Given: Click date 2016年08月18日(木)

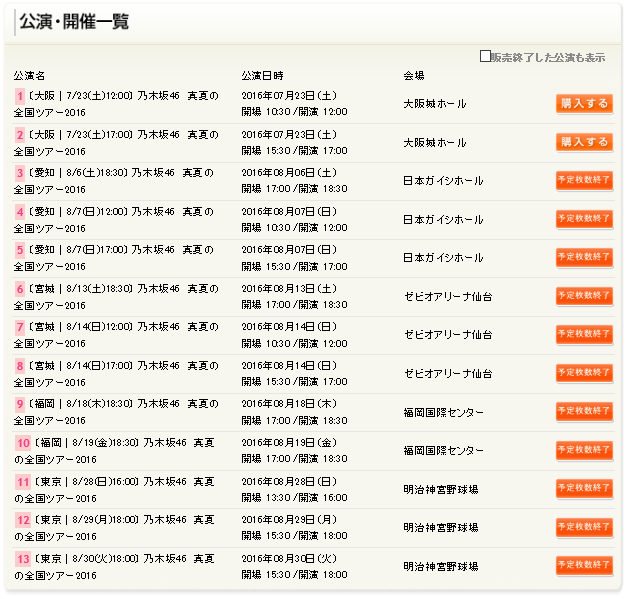Looking at the screenshot, I should pos(289,404).
